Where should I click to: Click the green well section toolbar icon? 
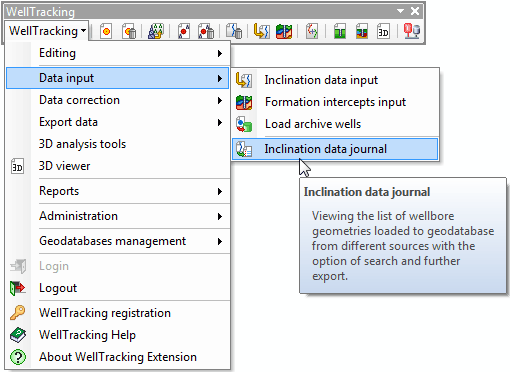340,32
